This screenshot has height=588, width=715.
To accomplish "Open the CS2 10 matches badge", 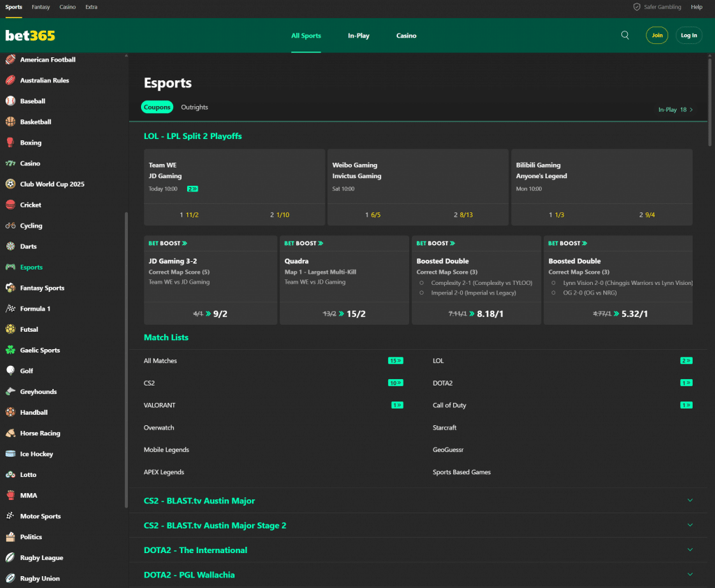I will (395, 383).
